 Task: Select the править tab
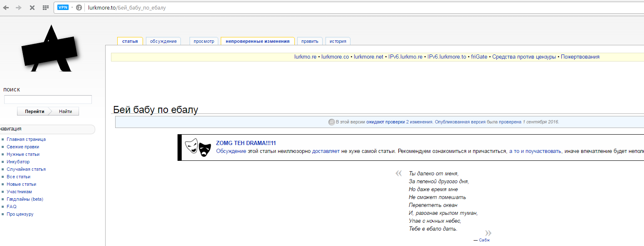pyautogui.click(x=310, y=41)
